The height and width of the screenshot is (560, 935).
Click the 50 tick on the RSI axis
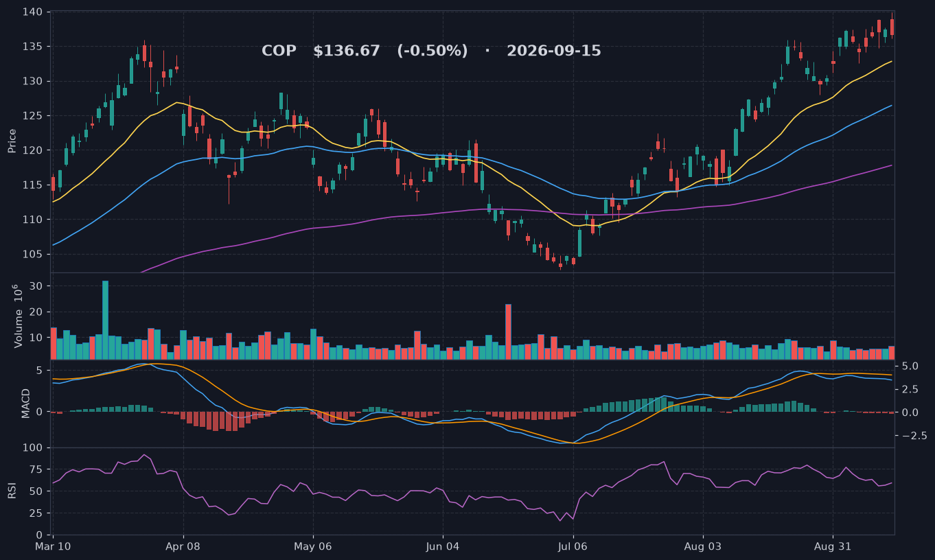coord(36,491)
